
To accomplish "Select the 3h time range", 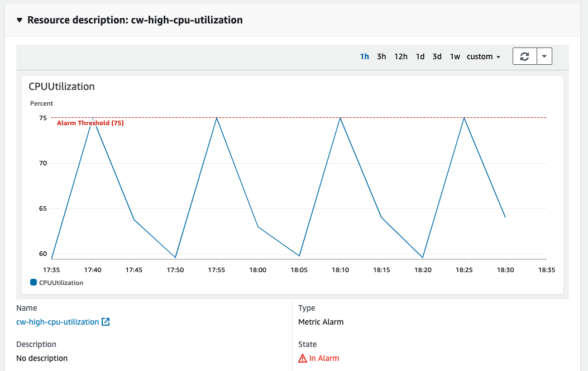I will point(381,56).
